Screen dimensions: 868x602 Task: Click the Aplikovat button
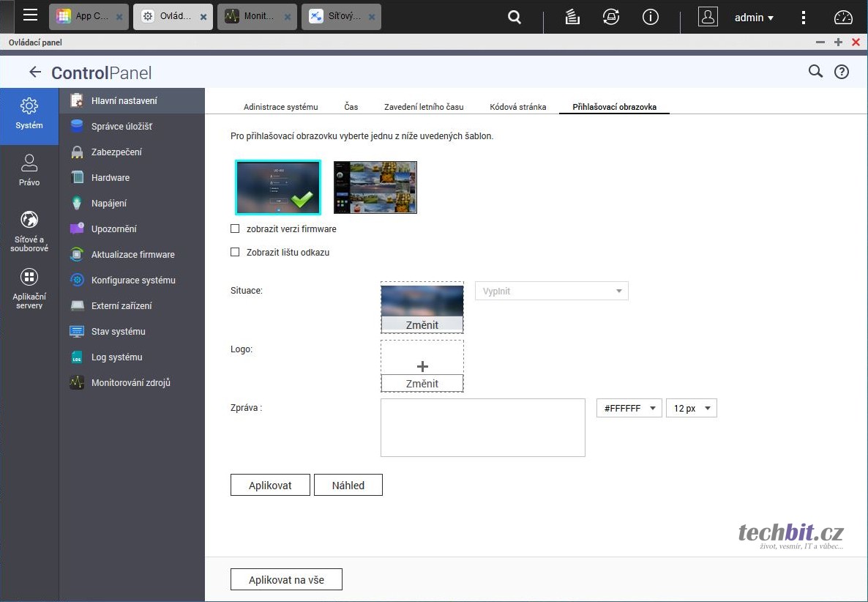(270, 485)
